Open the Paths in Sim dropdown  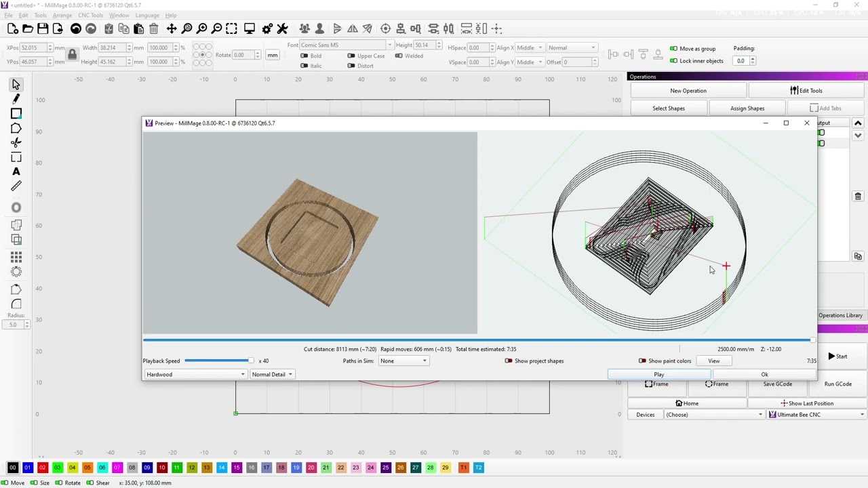(x=403, y=361)
